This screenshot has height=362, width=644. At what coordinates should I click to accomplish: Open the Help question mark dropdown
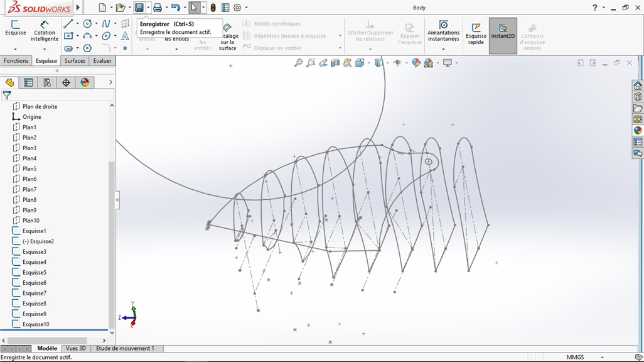pos(603,8)
